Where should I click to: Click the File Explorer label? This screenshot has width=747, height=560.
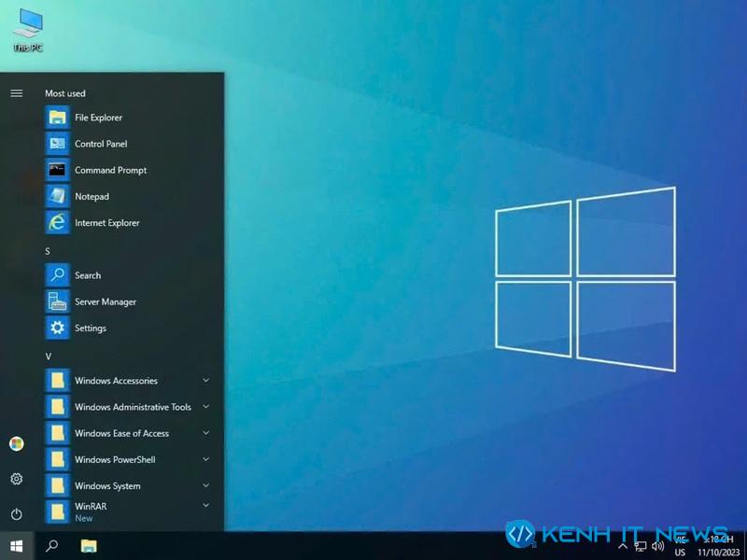pyautogui.click(x=99, y=118)
